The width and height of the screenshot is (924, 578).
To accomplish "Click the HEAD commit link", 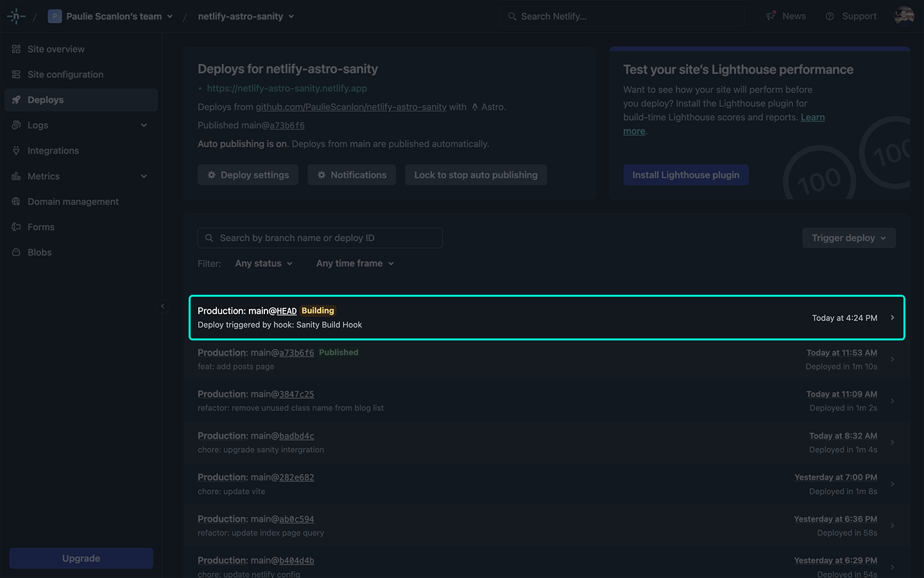I will 287,311.
